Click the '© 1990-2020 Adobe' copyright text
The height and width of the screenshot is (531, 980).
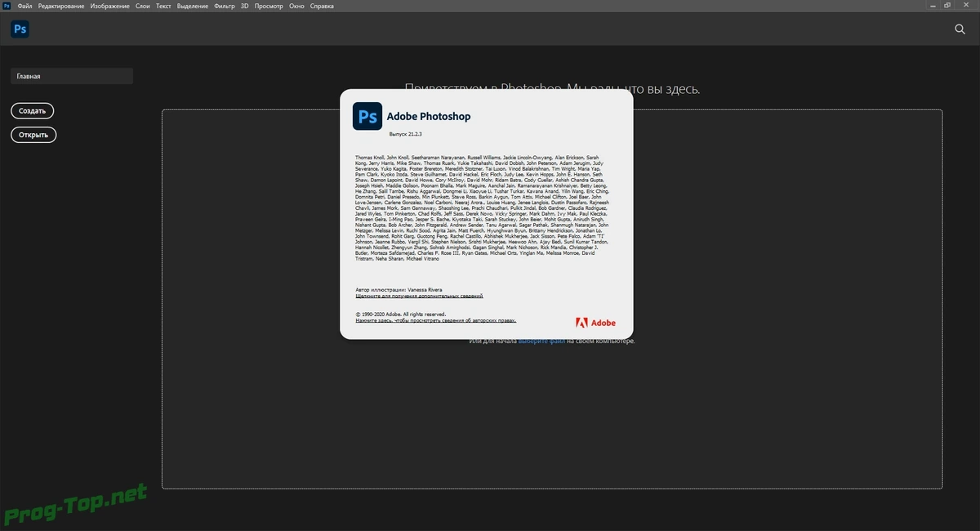[x=401, y=314]
